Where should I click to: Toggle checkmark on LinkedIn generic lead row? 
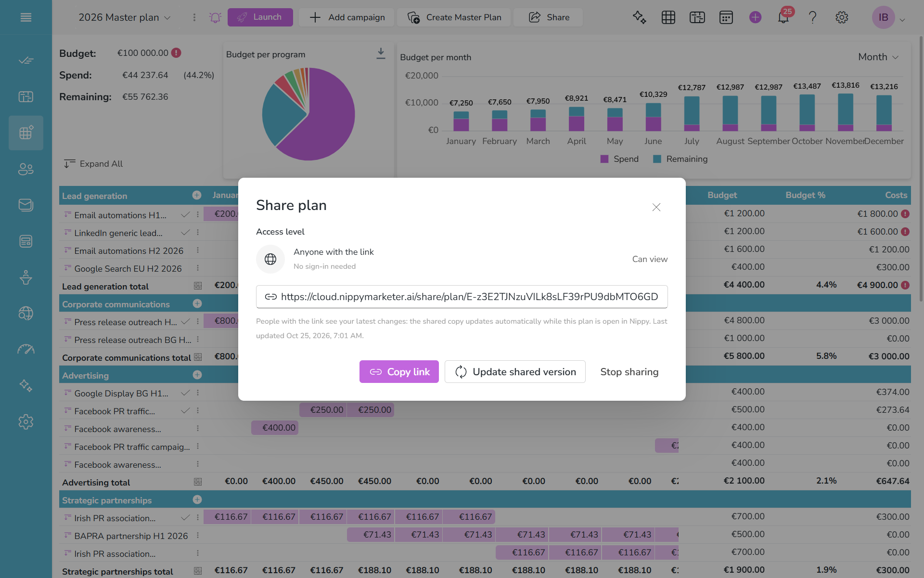point(185,233)
